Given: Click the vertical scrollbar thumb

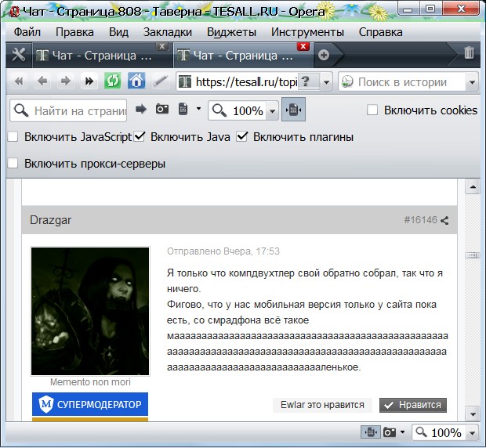Looking at the screenshot, I should click(473, 255).
